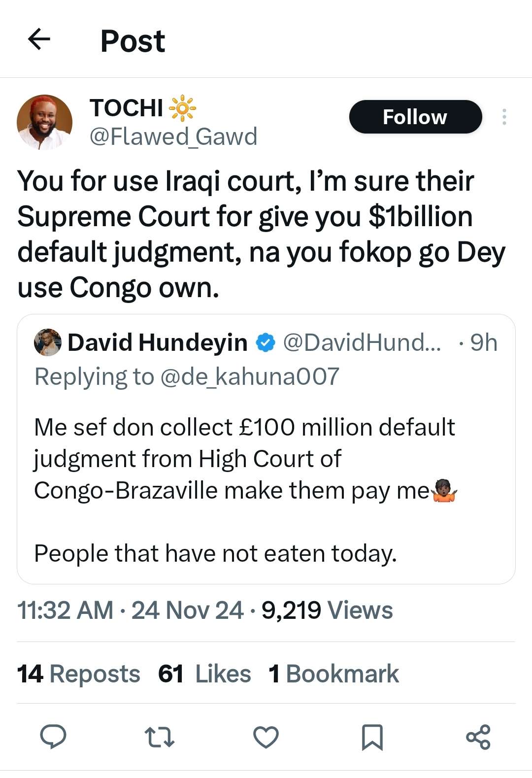Open TOCHI's profile picture
Screen dimensions: 532x778
click(x=44, y=122)
